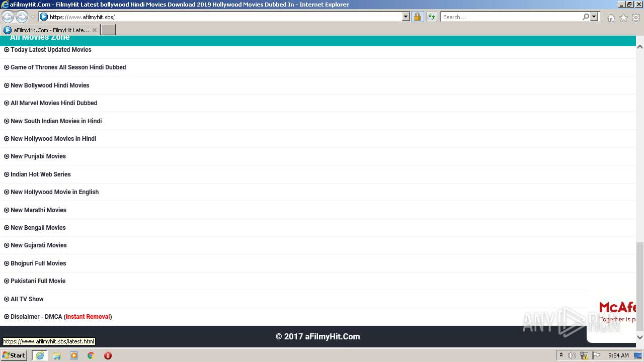This screenshot has height=362, width=644.
Task: Click the Show desktop icon at the taskbar end
Action: [638, 355]
